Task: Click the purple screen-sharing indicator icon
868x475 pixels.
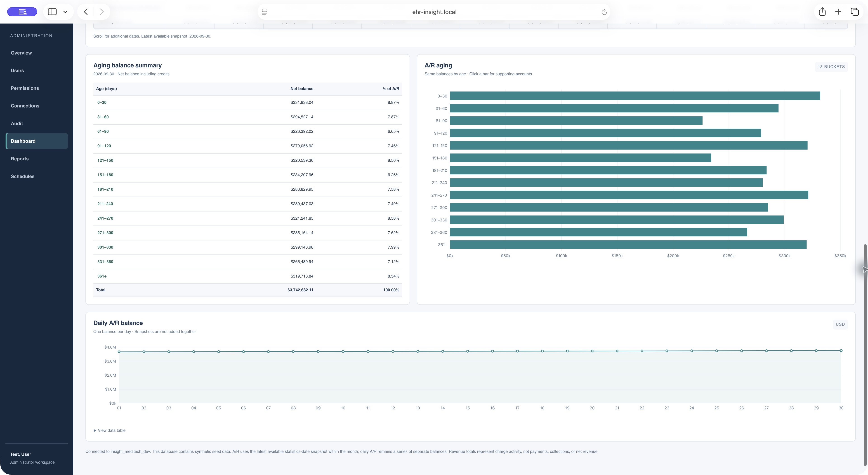Action: (x=22, y=12)
